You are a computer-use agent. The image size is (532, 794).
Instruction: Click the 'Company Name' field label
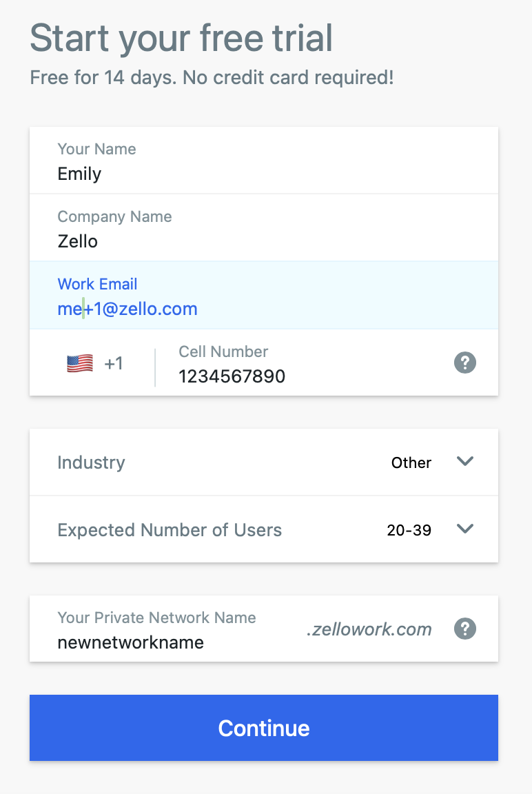[x=115, y=216]
